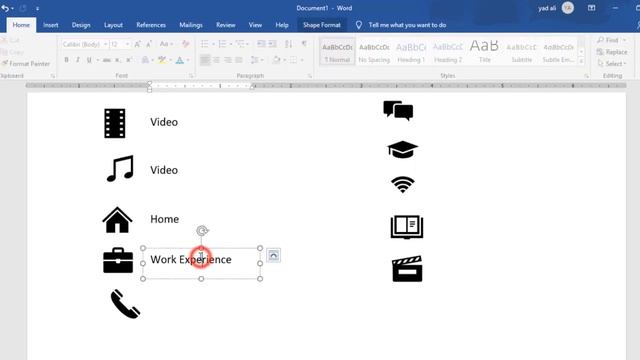Toggle Strikethrough formatting

click(x=107, y=60)
